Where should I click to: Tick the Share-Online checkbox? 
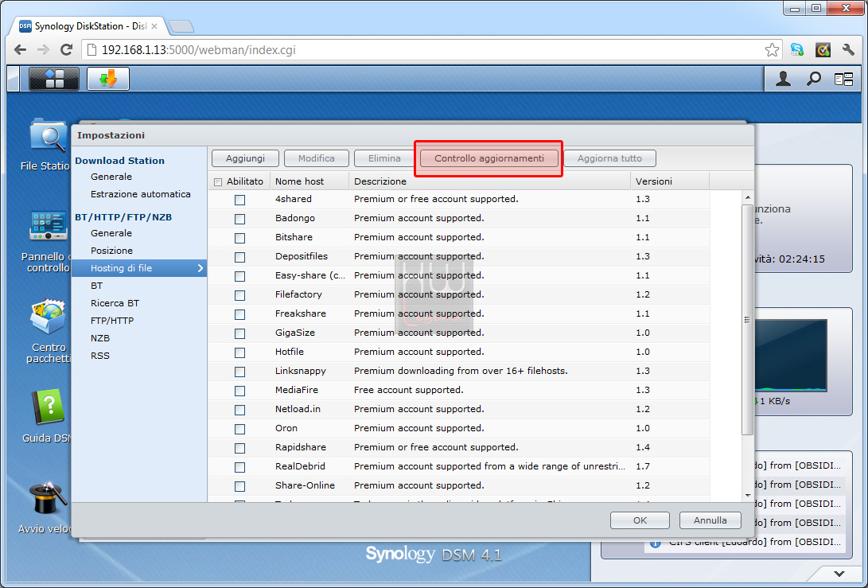239,486
